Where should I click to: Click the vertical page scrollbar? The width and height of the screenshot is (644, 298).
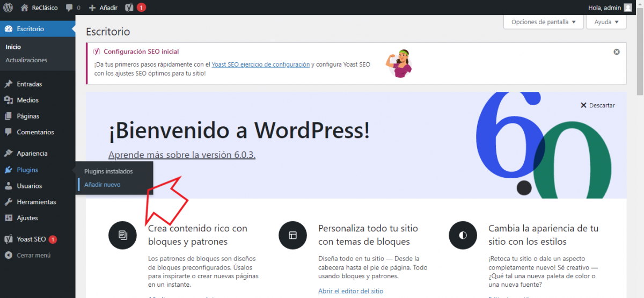[640, 54]
